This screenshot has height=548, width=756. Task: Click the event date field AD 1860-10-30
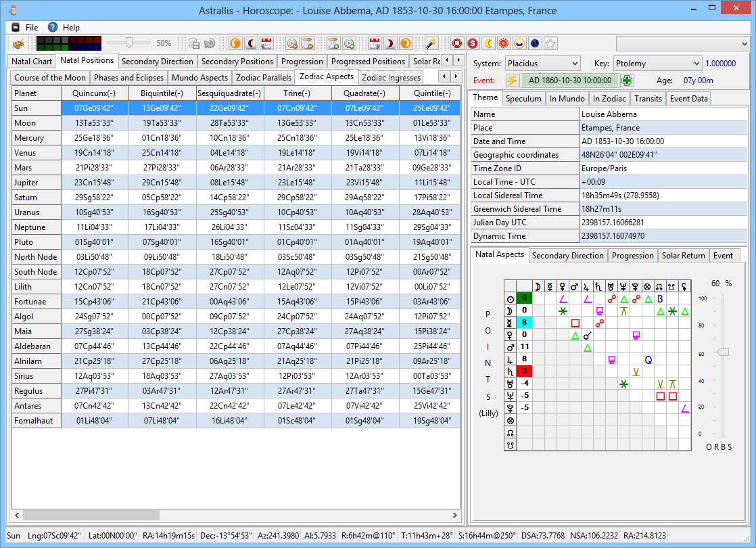(x=570, y=80)
